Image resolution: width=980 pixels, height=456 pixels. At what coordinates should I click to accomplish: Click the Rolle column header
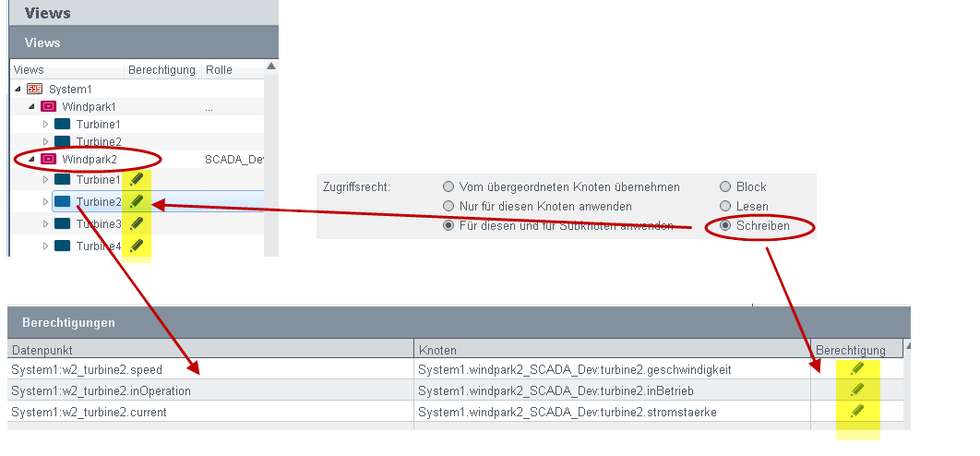[x=233, y=69]
